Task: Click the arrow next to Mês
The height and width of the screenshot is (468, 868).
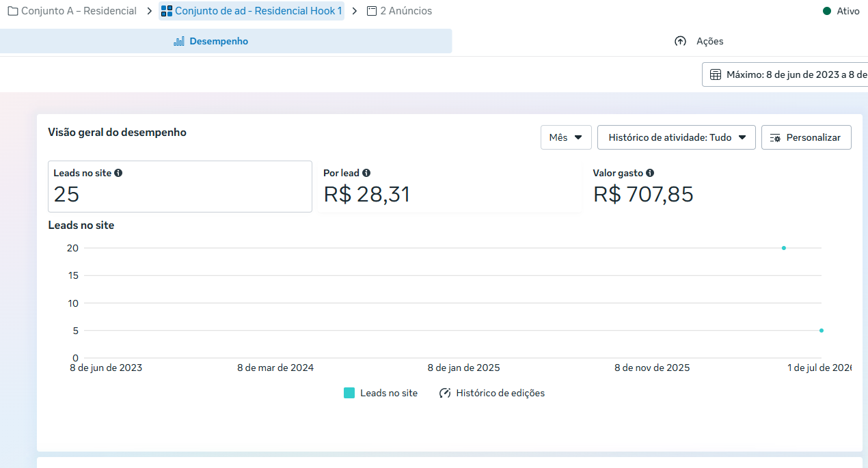Action: tap(578, 137)
